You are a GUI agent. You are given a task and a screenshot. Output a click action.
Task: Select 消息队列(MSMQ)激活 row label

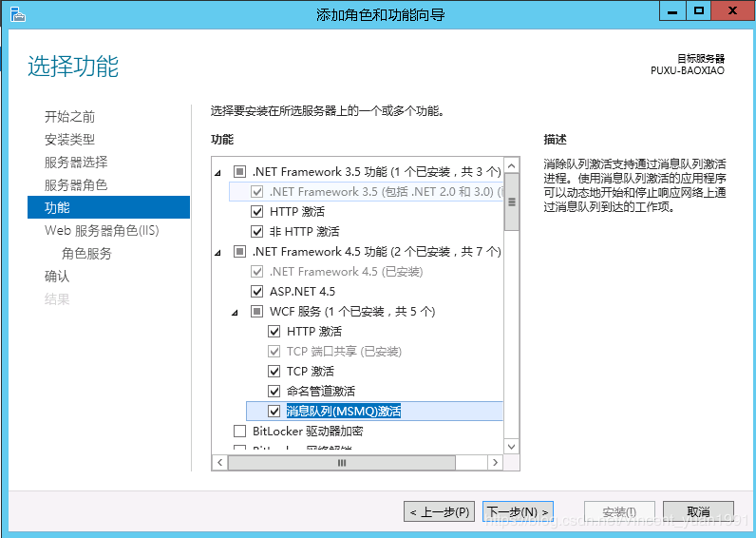click(x=344, y=411)
